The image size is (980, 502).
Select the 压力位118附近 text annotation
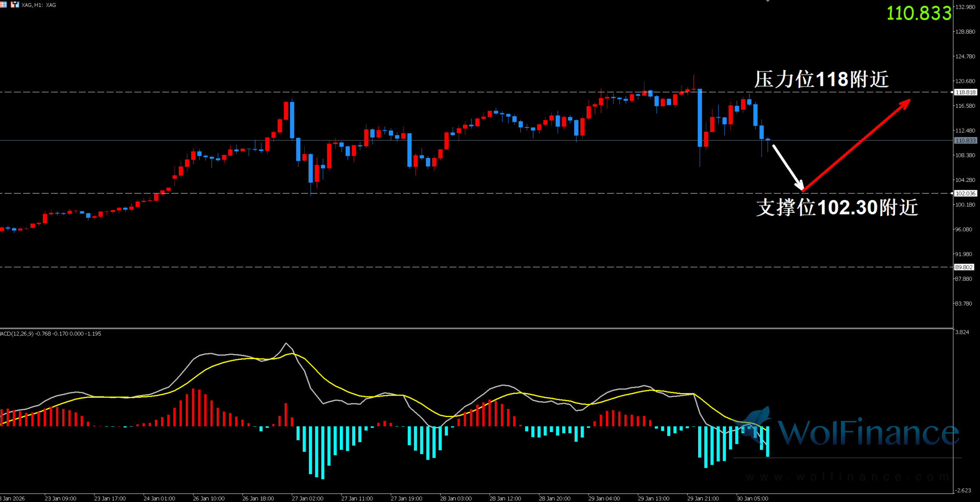(x=821, y=79)
